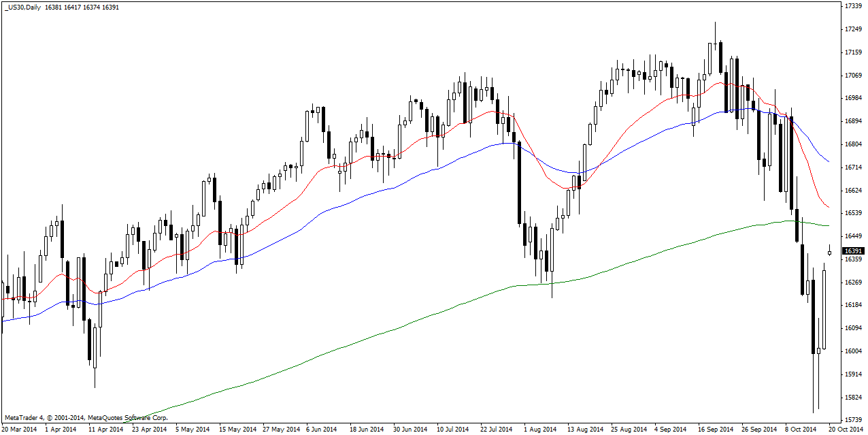This screenshot has height=435, width=868.
Task: Click the current price label 16391
Action: 852,251
